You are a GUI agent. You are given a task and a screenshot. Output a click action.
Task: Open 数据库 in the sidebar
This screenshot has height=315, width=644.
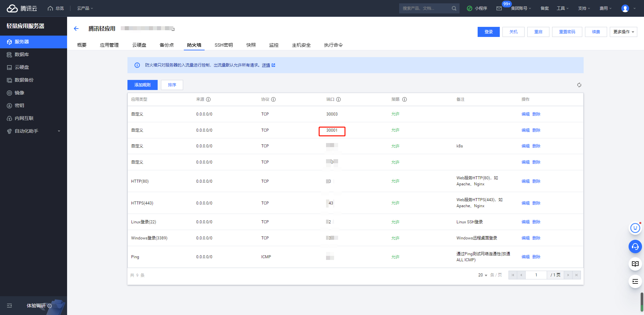click(x=34, y=54)
